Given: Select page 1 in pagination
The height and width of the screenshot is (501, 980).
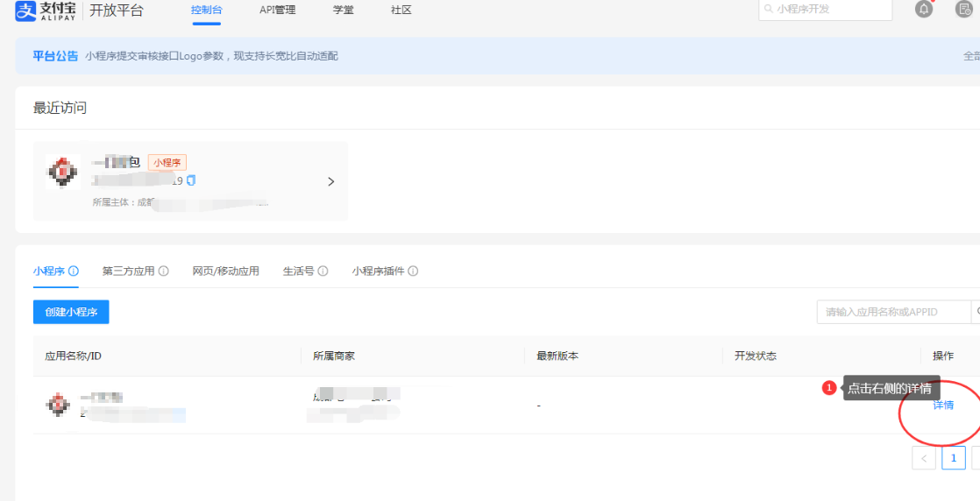Looking at the screenshot, I should click(x=953, y=458).
